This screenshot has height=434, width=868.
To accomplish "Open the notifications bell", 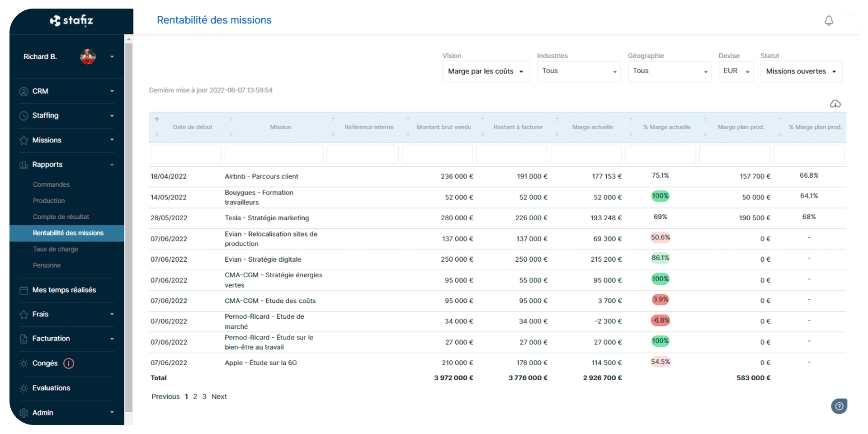I will pos(829,20).
